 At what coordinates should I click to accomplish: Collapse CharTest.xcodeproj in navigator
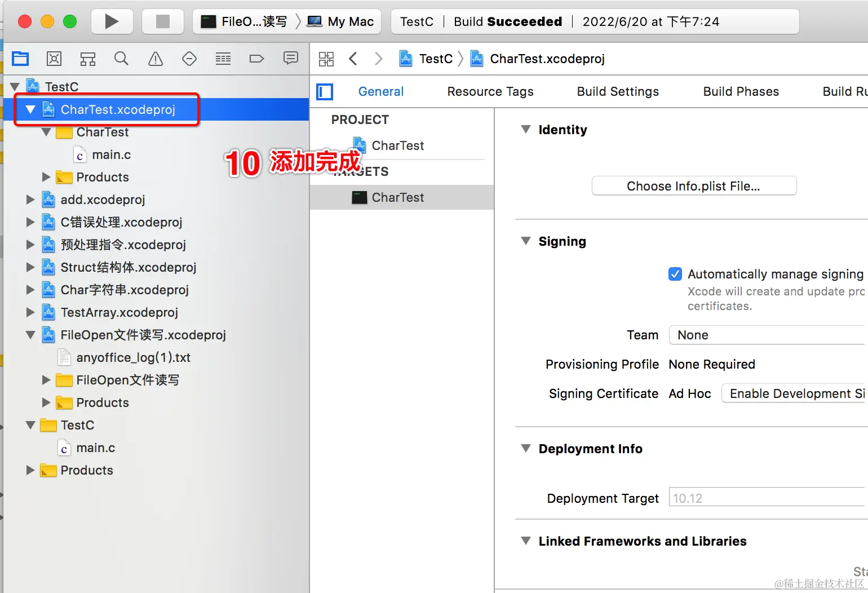30,109
